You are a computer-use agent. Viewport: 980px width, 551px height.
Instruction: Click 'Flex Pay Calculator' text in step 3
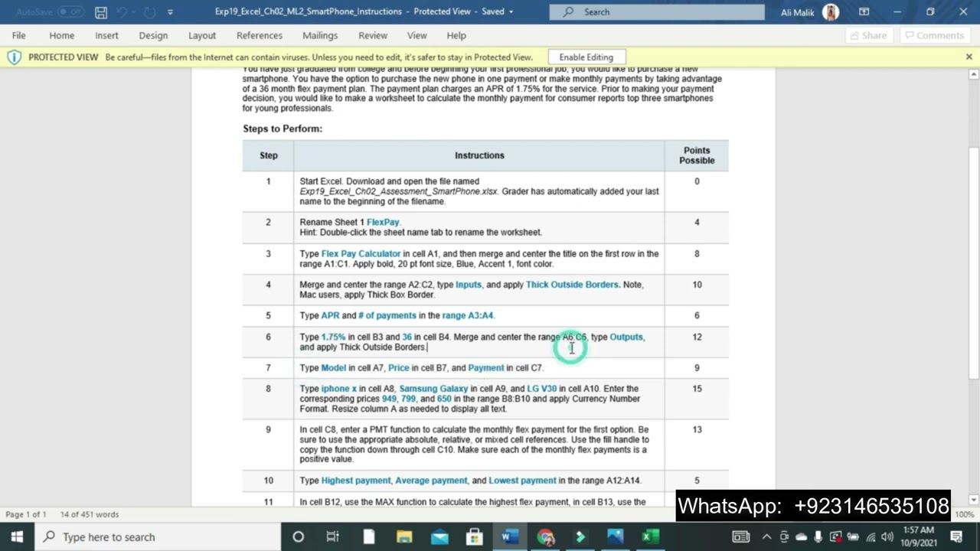click(361, 253)
